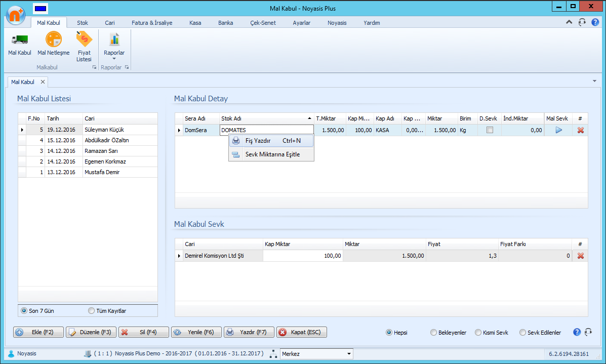
Task: Delete the Demirel Komisyon sevk row
Action: point(581,256)
